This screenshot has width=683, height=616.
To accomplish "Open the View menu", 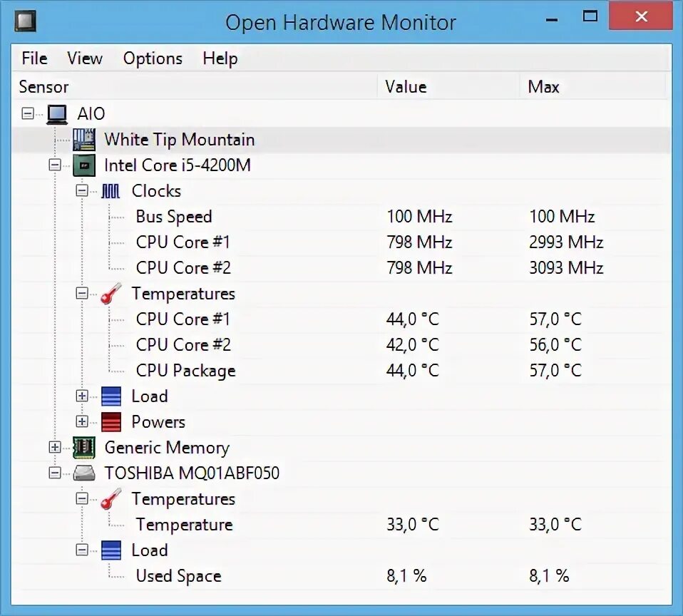I will coord(85,58).
